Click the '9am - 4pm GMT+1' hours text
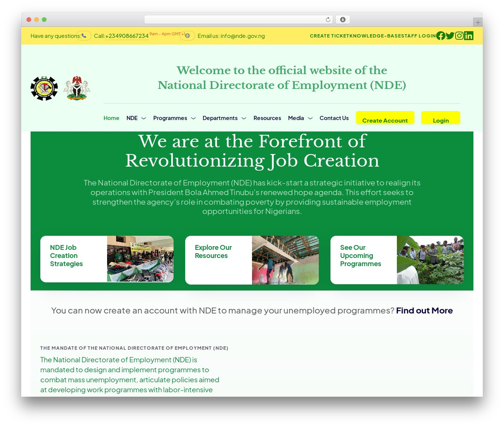 tap(167, 34)
